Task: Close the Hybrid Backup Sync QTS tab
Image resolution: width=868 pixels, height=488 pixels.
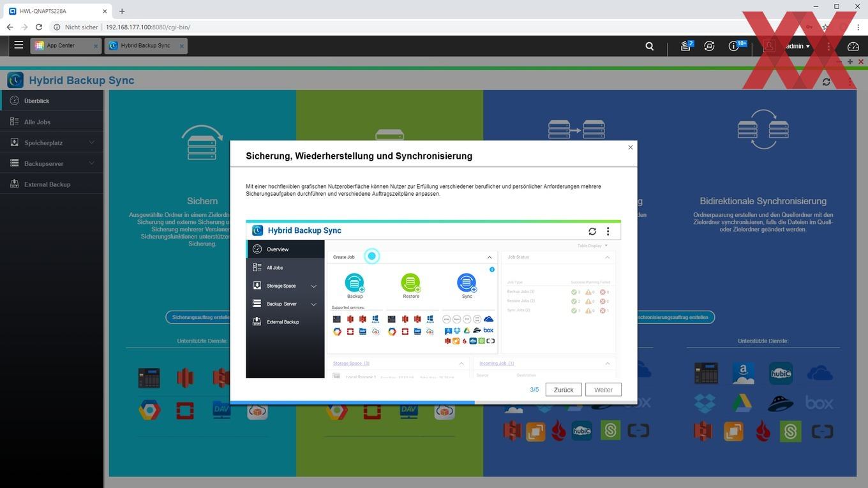Action: pyautogui.click(x=181, y=46)
